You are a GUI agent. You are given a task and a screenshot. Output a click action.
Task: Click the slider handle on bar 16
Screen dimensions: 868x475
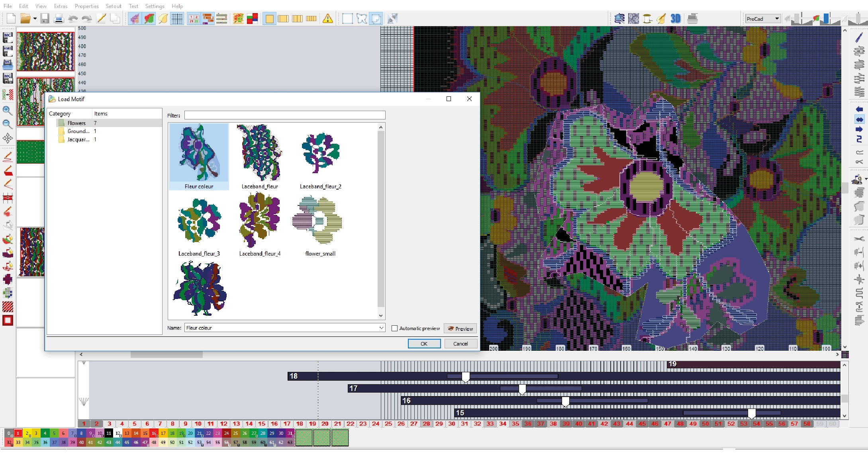(x=565, y=402)
